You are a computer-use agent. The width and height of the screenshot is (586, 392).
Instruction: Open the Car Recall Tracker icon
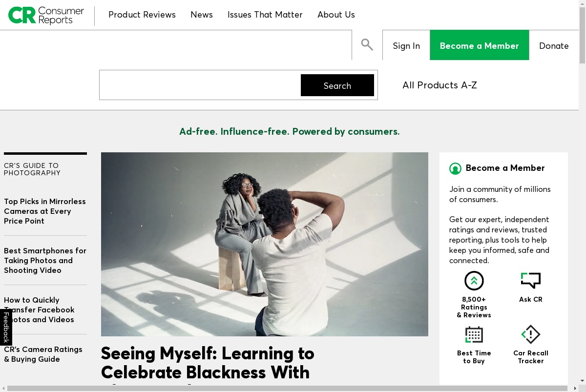pos(530,334)
